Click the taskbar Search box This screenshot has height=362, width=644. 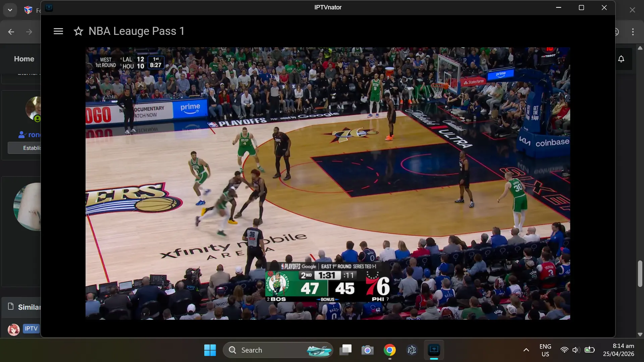coord(278,350)
